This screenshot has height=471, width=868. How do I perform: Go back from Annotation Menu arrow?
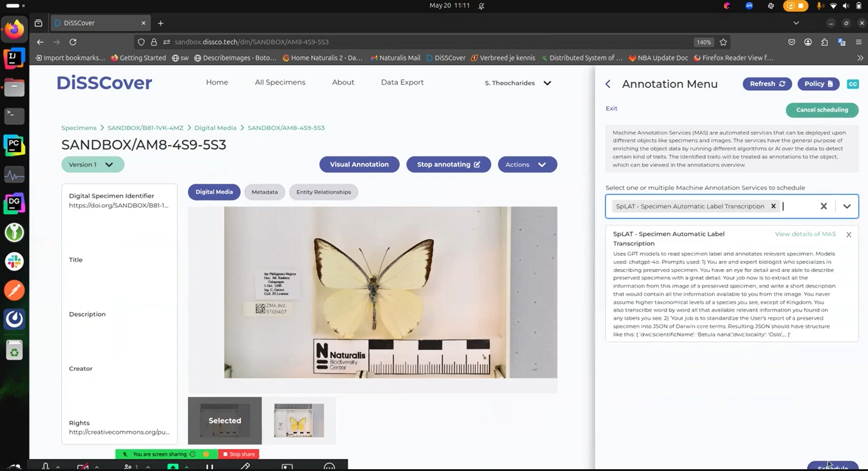(608, 84)
